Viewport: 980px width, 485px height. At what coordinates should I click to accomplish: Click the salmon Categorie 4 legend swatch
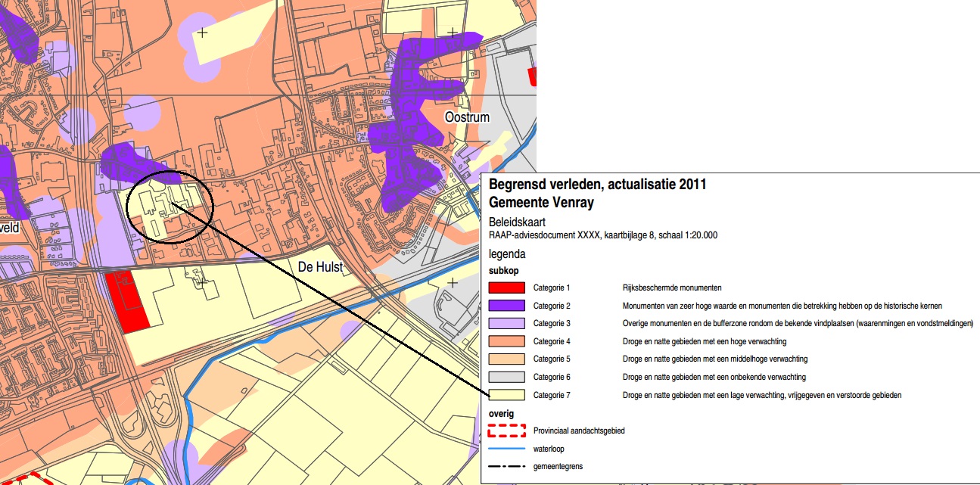point(507,341)
